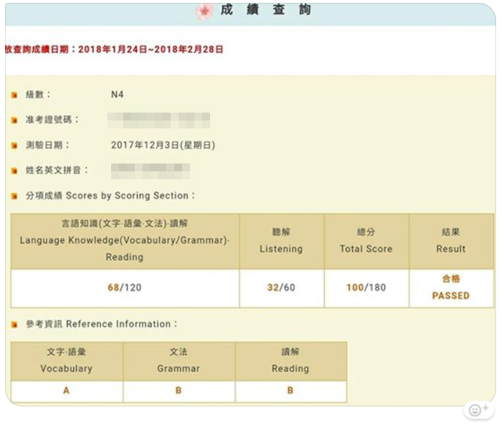Click the red query date range text
Viewport: 504px width, 428px height.
[115, 49]
